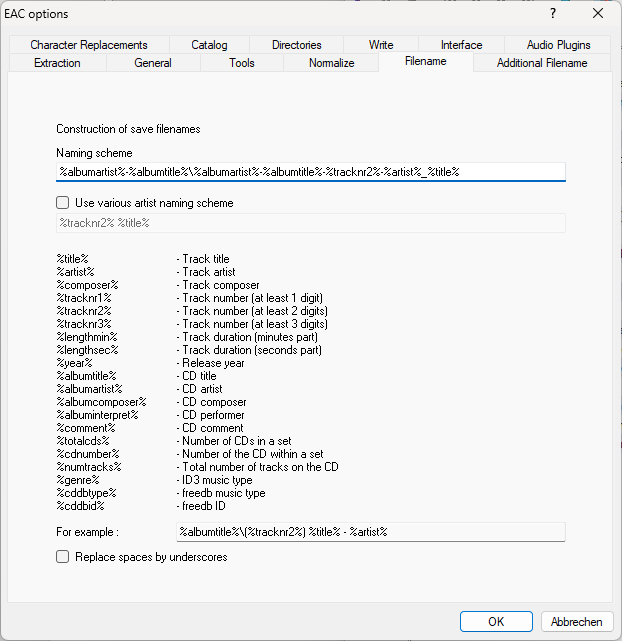Select the General tab
This screenshot has width=622, height=641.
click(x=153, y=63)
